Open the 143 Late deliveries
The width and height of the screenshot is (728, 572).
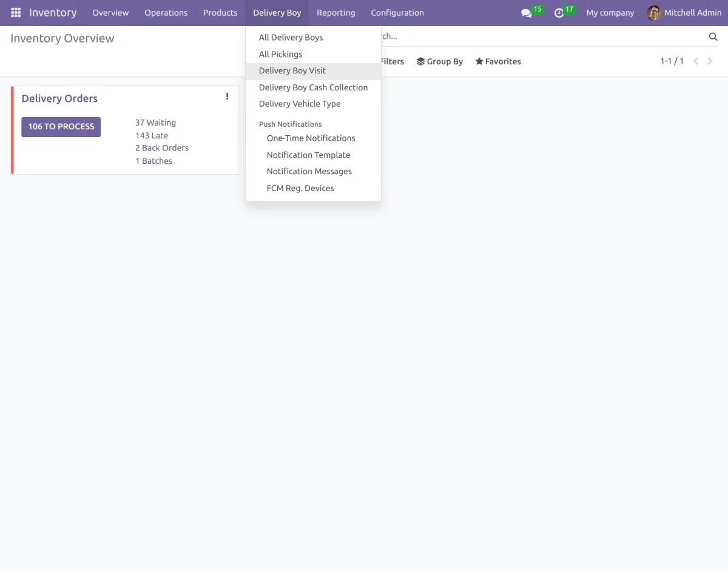[x=151, y=135]
